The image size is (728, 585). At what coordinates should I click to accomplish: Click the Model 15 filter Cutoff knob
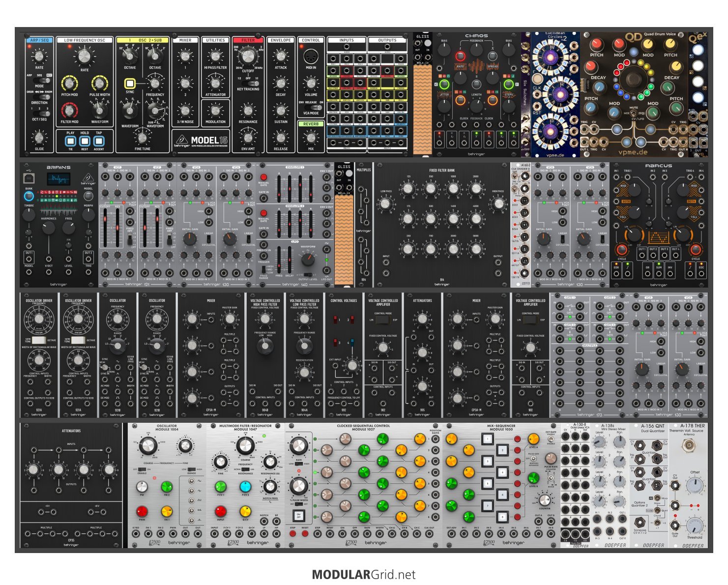[x=248, y=57]
